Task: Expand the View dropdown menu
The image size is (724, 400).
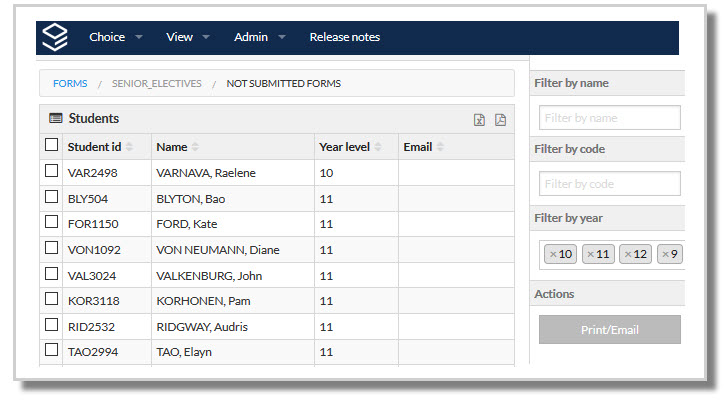Action: tap(187, 37)
